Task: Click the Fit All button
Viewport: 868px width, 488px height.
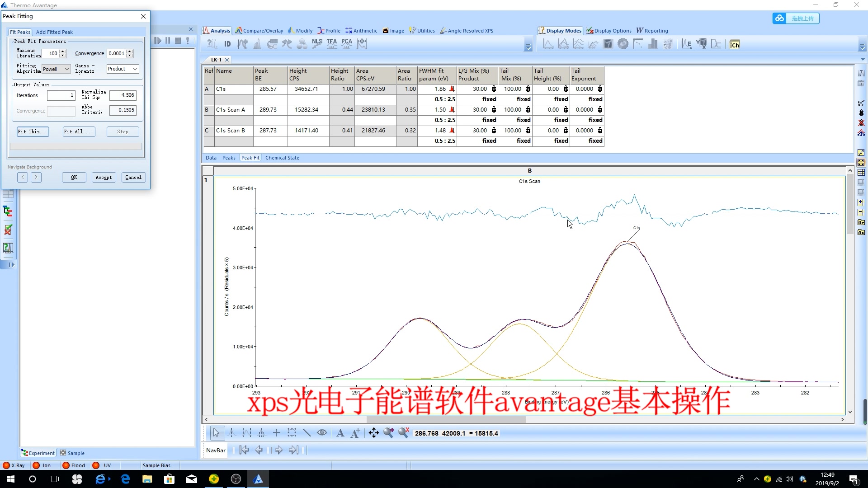Action: (79, 131)
